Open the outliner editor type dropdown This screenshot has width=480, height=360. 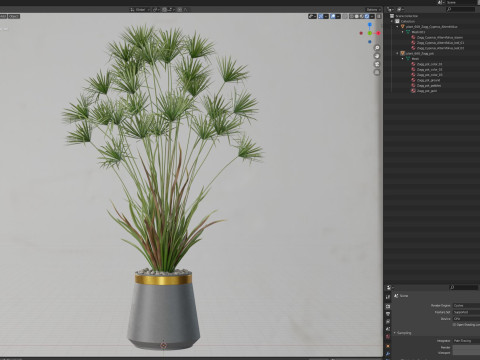point(390,9)
